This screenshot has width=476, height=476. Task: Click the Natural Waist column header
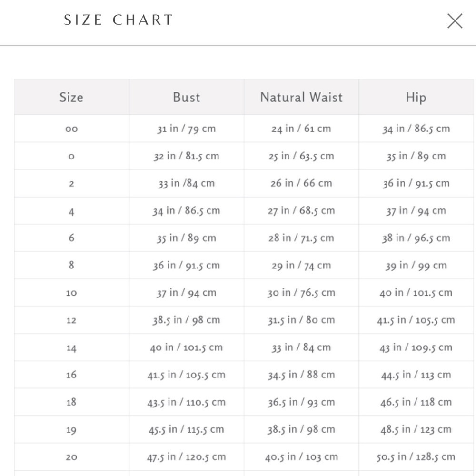pyautogui.click(x=301, y=98)
